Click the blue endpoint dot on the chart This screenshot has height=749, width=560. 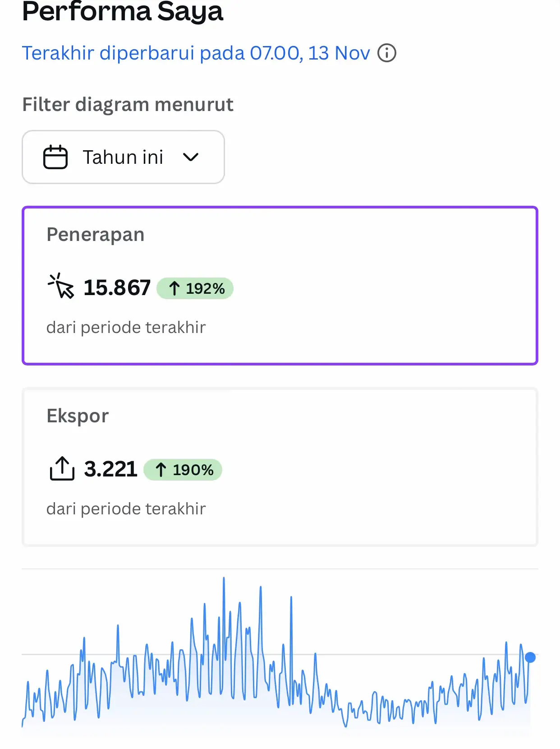pos(530,657)
